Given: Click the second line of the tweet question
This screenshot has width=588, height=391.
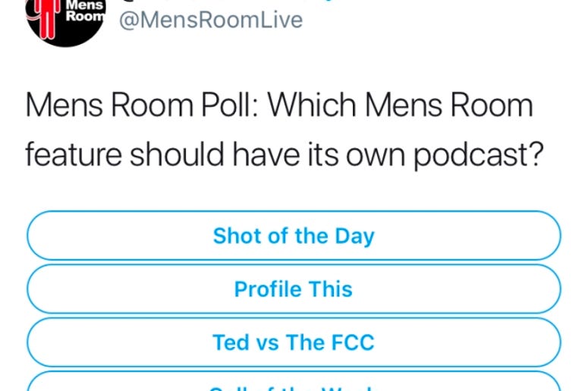Looking at the screenshot, I should pos(285,156).
